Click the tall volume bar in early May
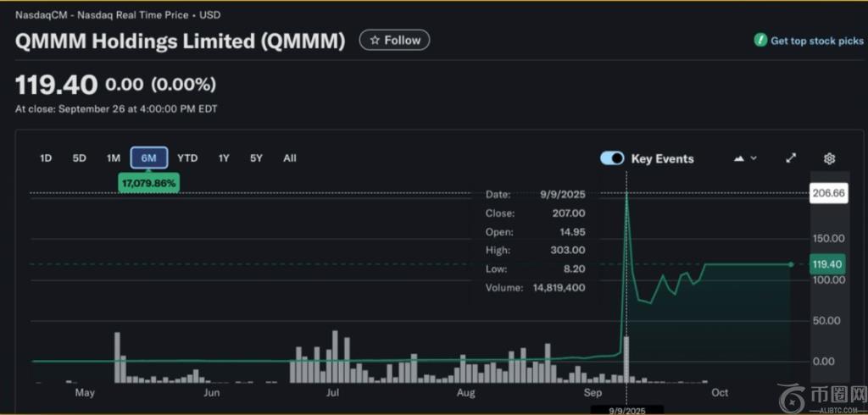 [117, 357]
